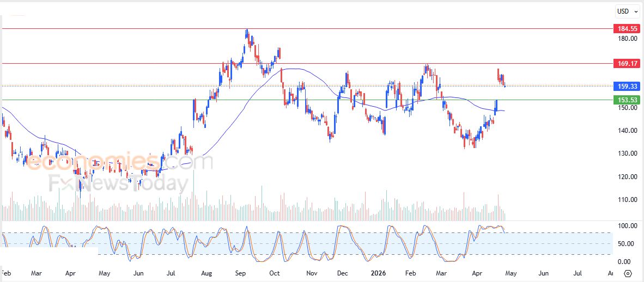Select the candlestick peak near 184.55 line
The width and height of the screenshot is (644, 282).
pyautogui.click(x=246, y=33)
